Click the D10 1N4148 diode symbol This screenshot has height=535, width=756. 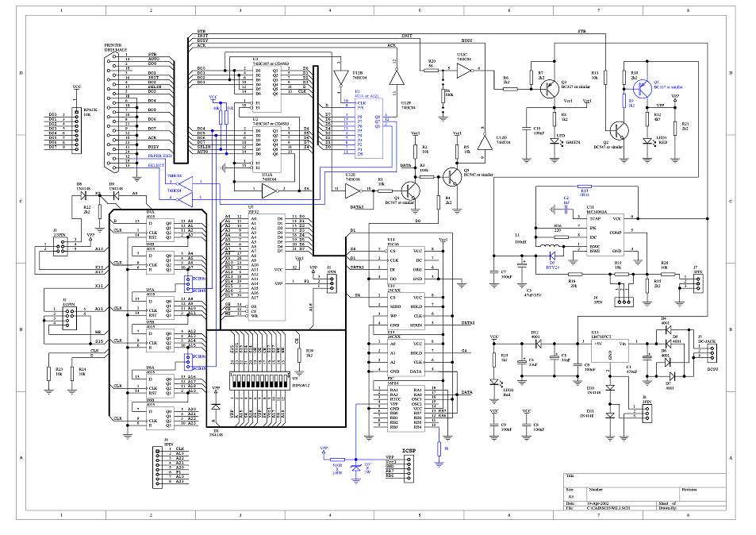(610, 387)
